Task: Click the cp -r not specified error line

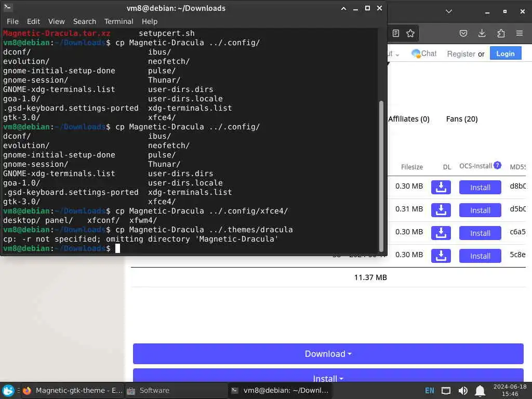Action: 141,239
